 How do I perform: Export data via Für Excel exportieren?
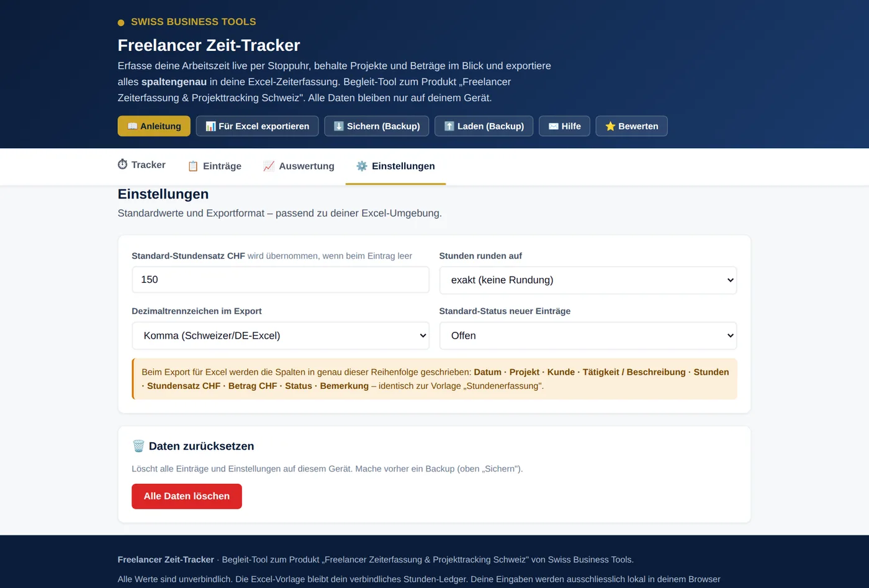pos(257,126)
